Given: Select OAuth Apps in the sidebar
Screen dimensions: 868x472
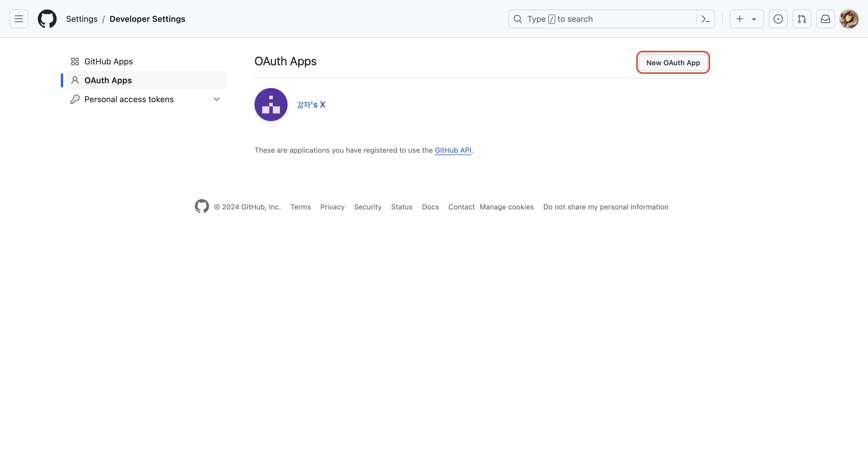Looking at the screenshot, I should (108, 80).
